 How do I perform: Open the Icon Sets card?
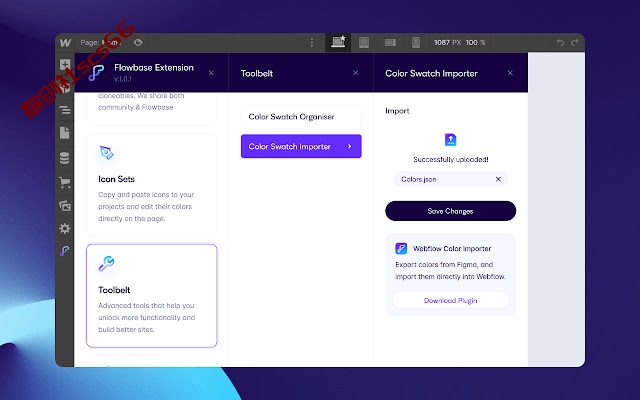click(152, 185)
